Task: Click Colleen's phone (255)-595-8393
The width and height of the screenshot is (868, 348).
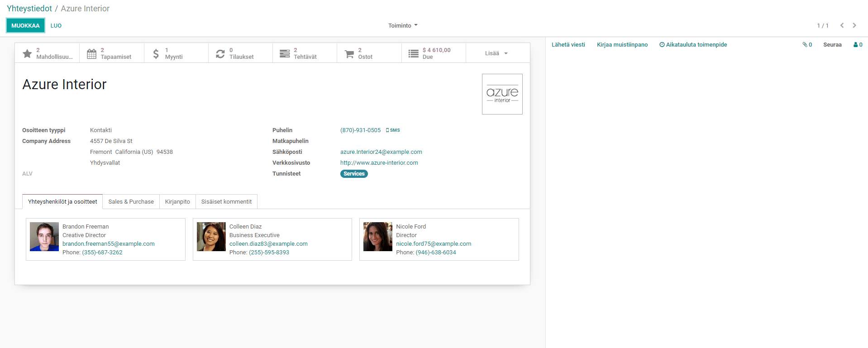Action: coord(269,253)
